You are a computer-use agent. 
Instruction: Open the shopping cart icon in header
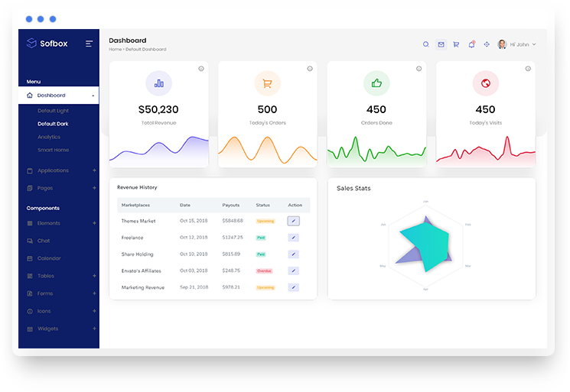(x=456, y=44)
